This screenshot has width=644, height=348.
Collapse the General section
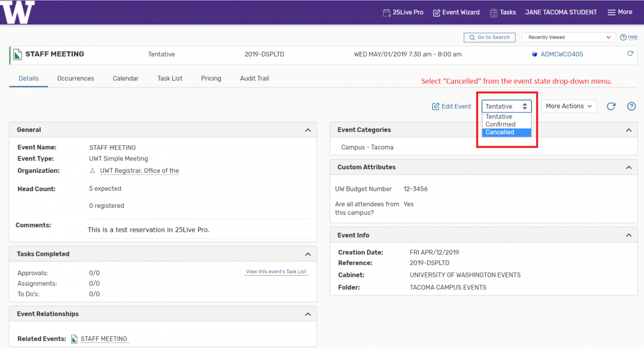(x=308, y=130)
